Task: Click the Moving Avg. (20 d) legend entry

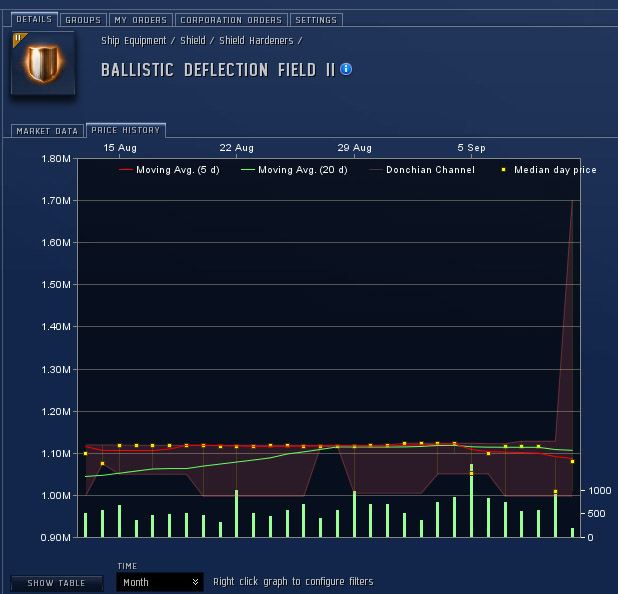Action: (x=294, y=170)
